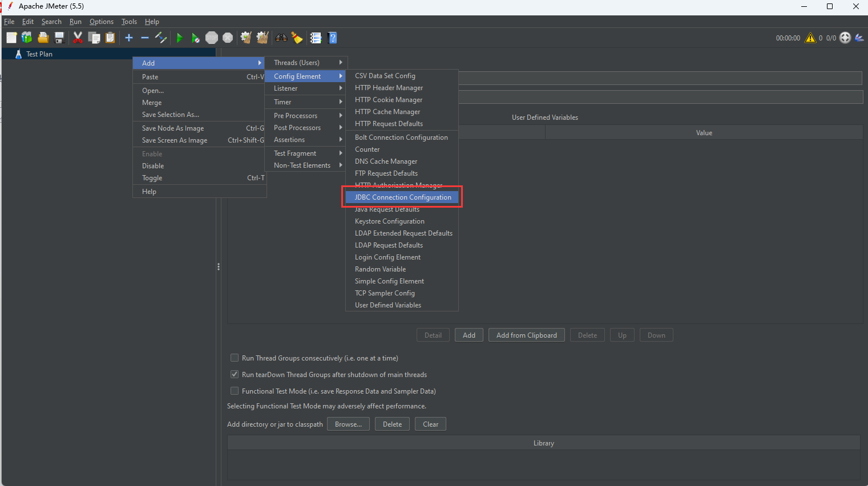Save the test plan with floppy icon
Image resolution: width=868 pixels, height=486 pixels.
tap(59, 38)
